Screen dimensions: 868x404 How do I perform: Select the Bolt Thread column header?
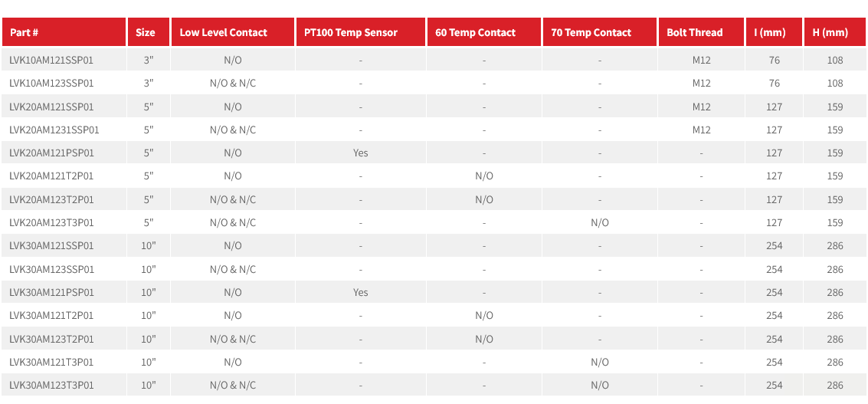click(x=694, y=32)
